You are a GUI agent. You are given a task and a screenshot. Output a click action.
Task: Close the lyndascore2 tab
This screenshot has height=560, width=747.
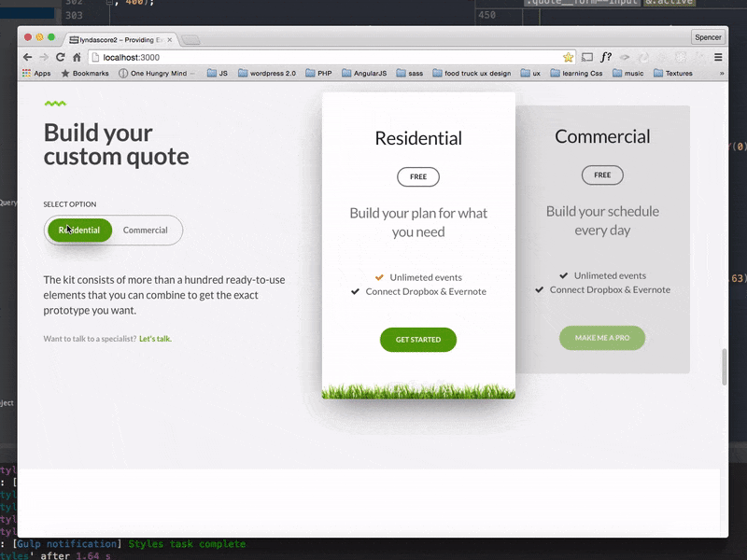pos(170,40)
